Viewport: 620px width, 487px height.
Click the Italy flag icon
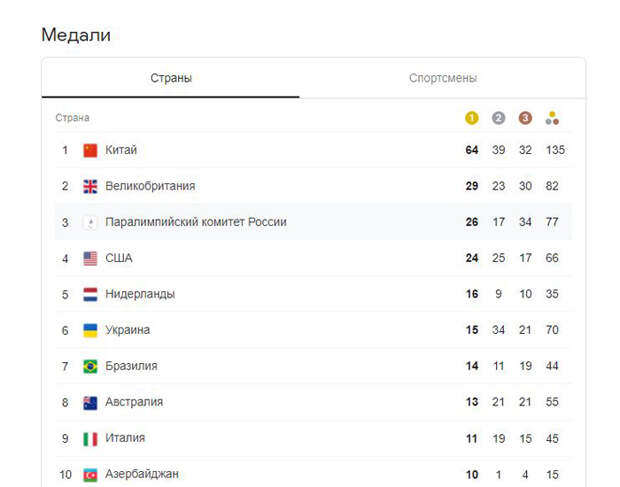click(x=90, y=439)
